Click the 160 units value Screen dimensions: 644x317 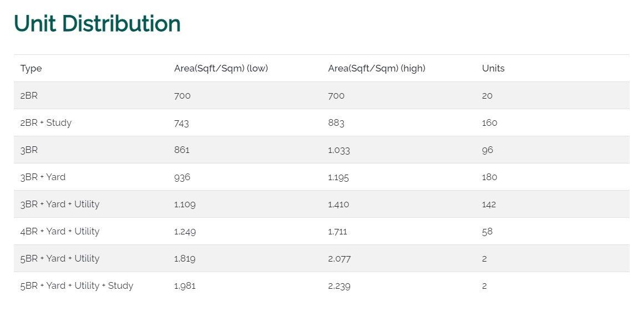point(489,123)
